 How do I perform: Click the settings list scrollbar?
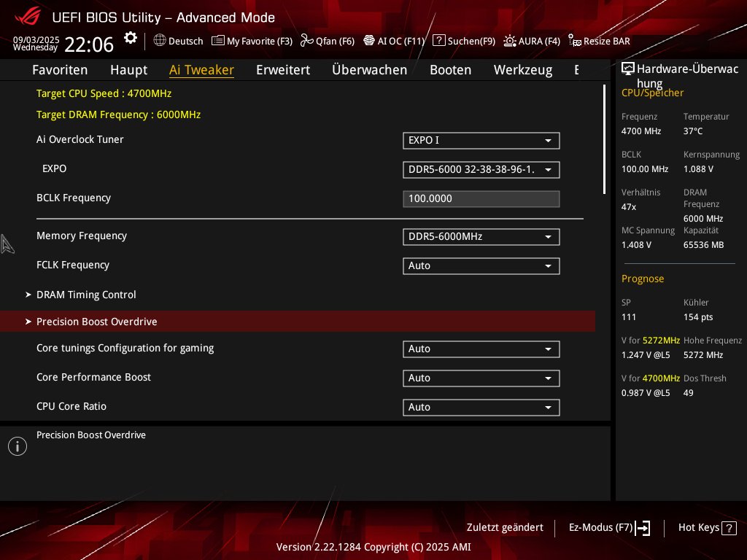[604, 139]
